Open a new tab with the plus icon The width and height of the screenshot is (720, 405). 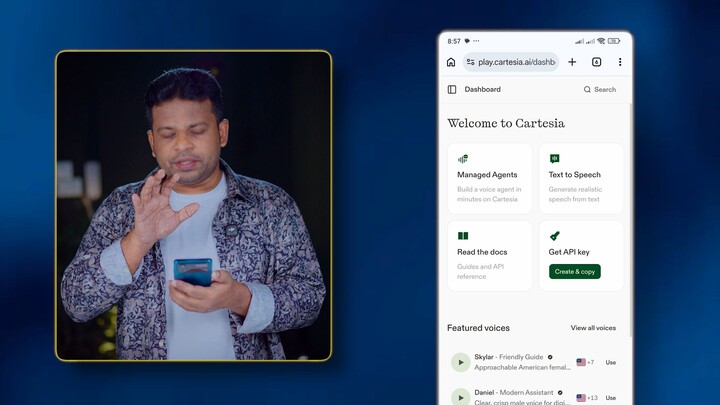point(572,62)
